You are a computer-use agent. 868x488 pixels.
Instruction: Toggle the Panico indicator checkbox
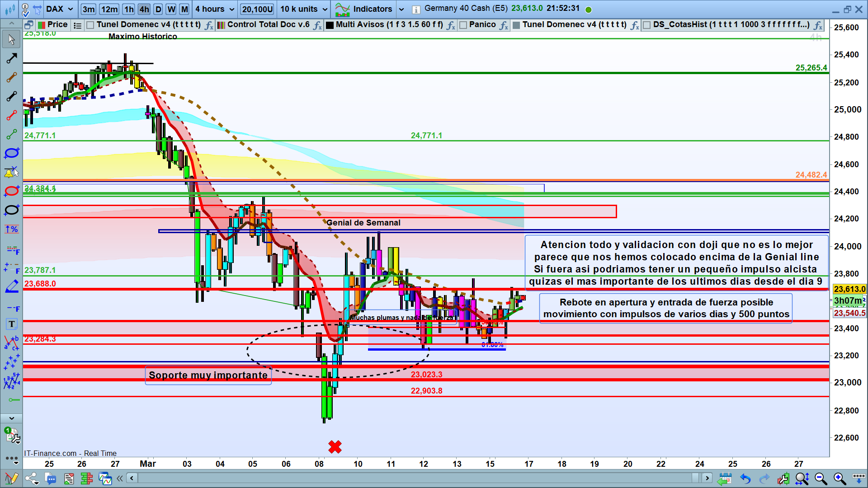point(463,25)
